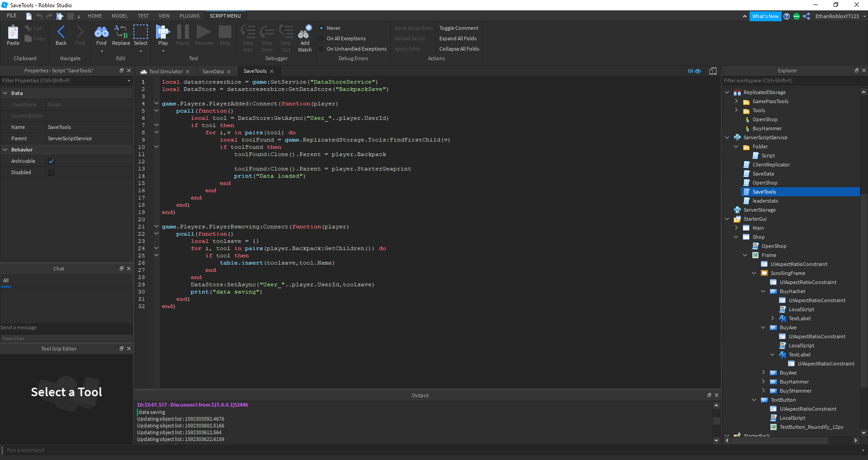Expand the BuyHammer frame node
This screenshot has height=460, width=868.
pos(763,382)
